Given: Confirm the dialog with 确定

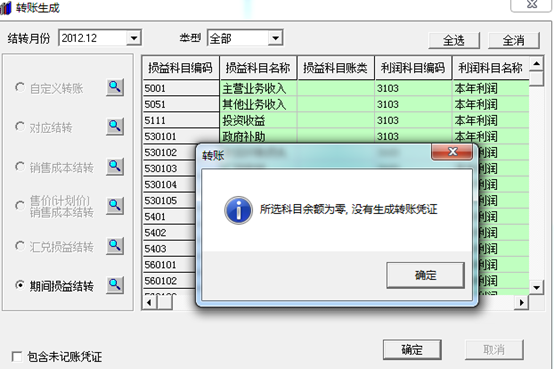Looking at the screenshot, I should pos(425,275).
